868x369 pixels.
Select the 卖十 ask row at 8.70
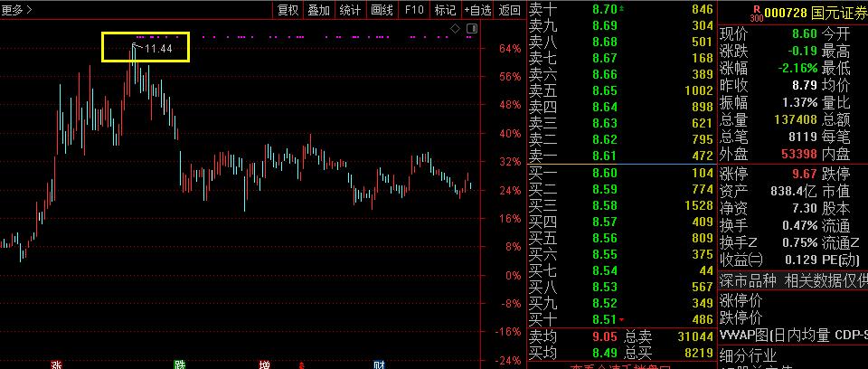tap(621, 9)
